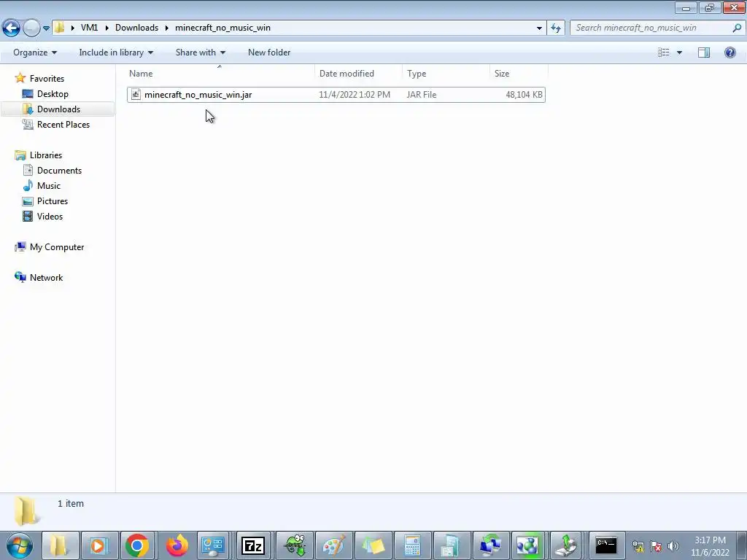Launch Firefox from the taskbar
Viewport: 747px width, 560px height.
[177, 545]
